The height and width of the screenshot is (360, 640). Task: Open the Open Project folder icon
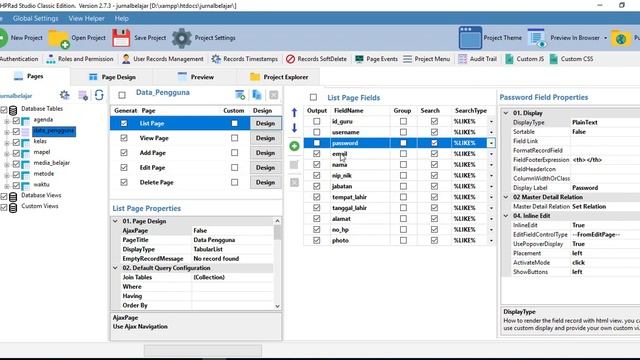point(58,38)
